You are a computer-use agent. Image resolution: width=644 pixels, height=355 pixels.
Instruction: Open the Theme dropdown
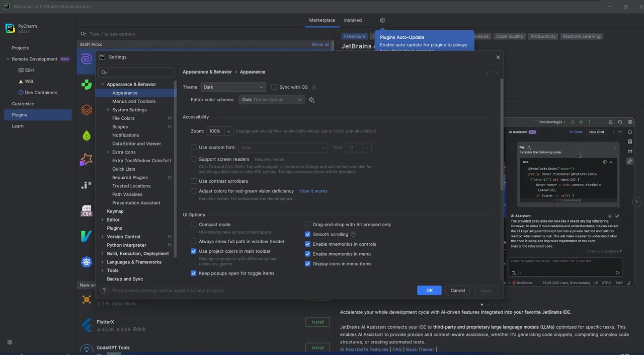[x=233, y=87]
